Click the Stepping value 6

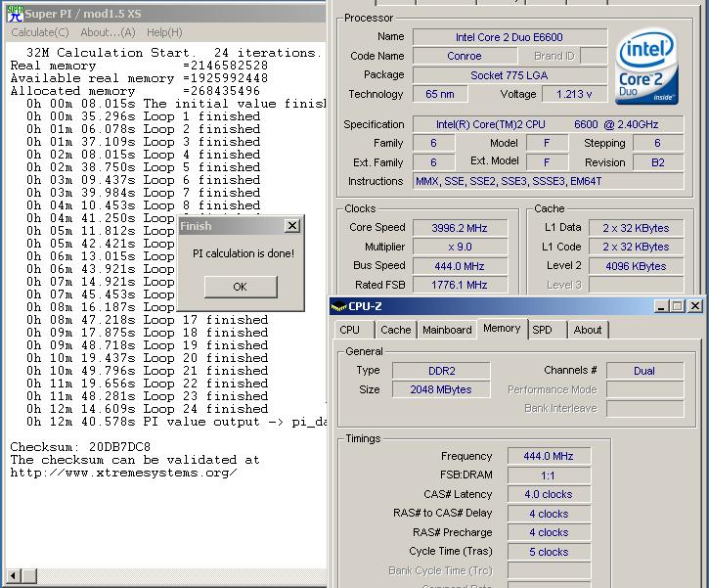[x=658, y=144]
